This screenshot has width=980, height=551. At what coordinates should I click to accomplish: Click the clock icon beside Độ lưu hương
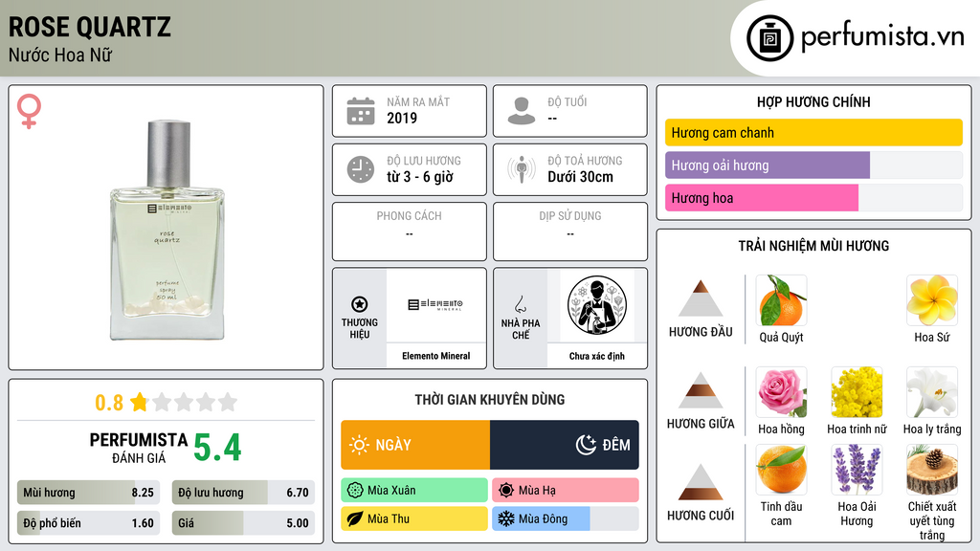pyautogui.click(x=361, y=169)
